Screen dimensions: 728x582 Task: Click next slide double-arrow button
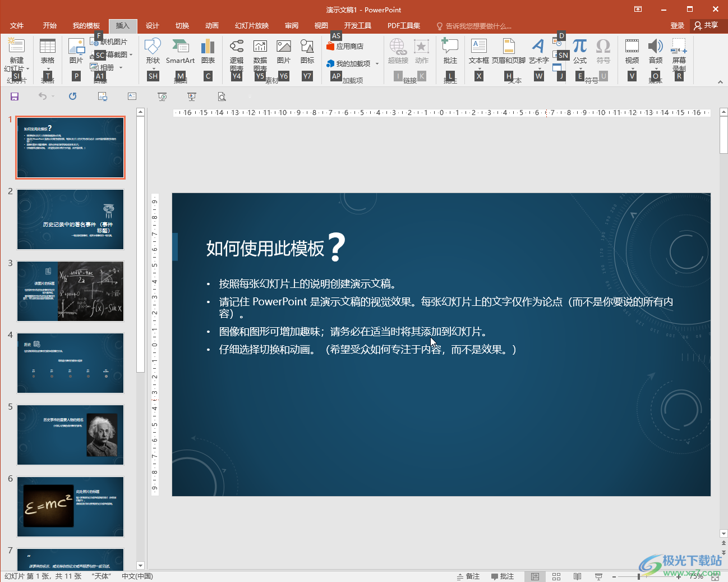point(724,552)
